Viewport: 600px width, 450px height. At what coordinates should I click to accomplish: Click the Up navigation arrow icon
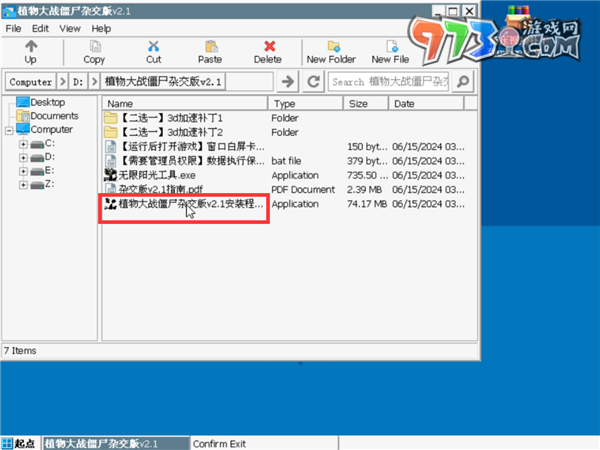pos(31,46)
